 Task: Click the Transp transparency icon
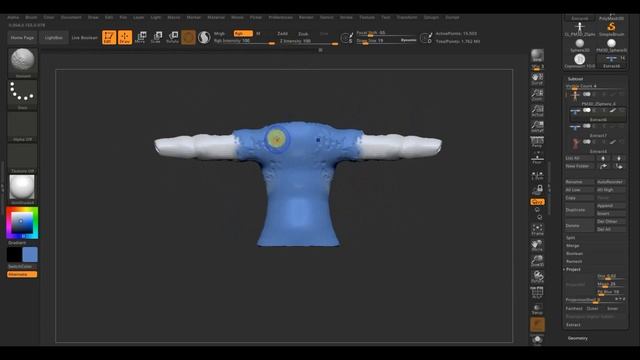[x=537, y=309]
